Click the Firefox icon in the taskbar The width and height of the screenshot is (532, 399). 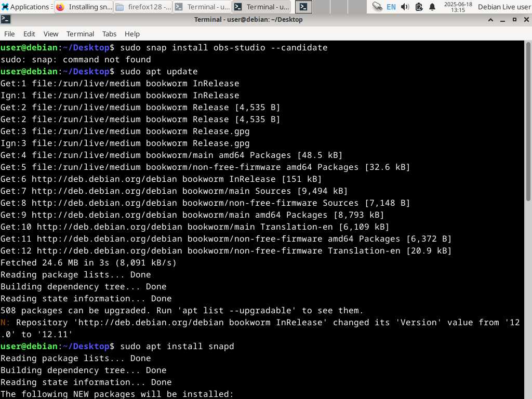coord(60,7)
